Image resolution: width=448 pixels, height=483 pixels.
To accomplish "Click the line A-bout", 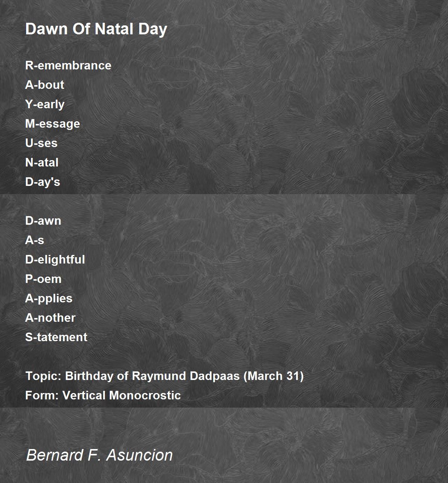I will tap(44, 85).
